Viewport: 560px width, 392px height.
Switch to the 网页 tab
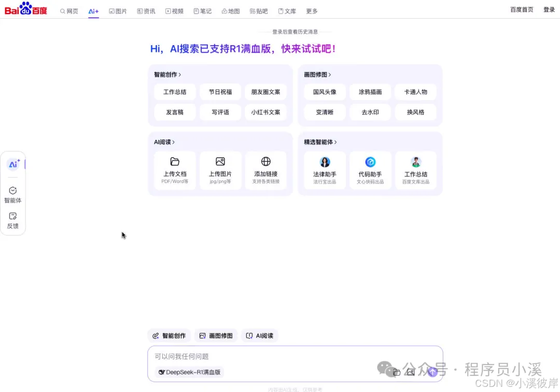tap(69, 11)
